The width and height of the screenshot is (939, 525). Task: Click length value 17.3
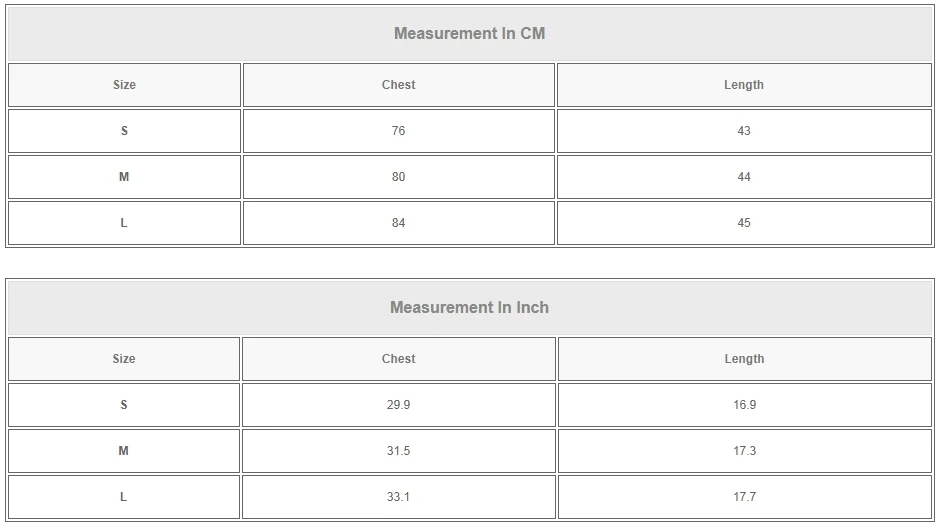(743, 451)
